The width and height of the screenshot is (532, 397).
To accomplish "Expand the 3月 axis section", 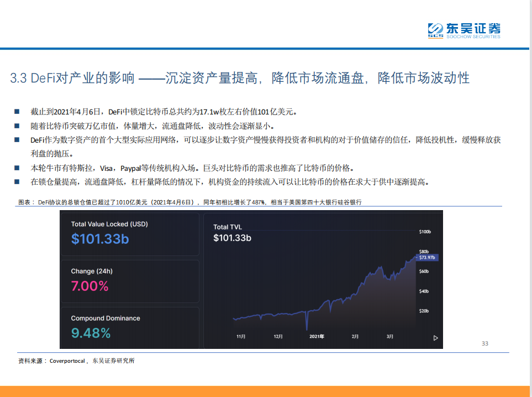I will 389,336.
